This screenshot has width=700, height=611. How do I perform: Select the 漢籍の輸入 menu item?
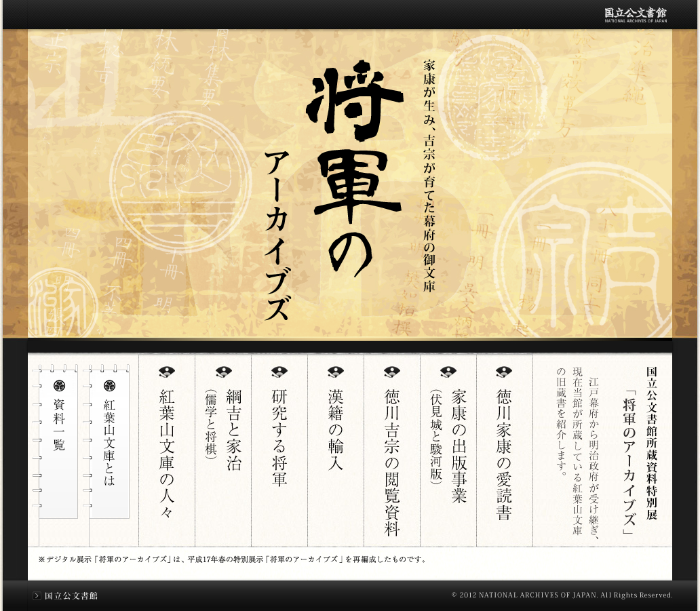(335, 430)
